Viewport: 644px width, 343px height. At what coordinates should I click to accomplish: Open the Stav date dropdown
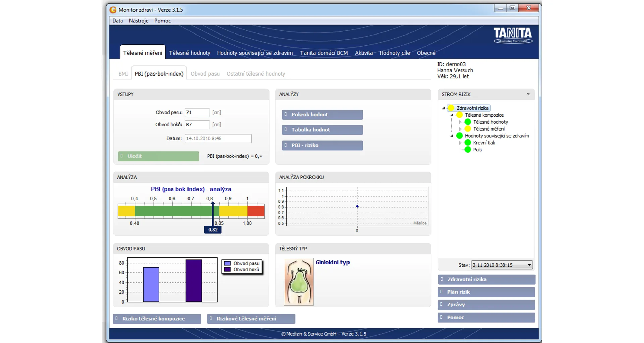[x=529, y=265]
